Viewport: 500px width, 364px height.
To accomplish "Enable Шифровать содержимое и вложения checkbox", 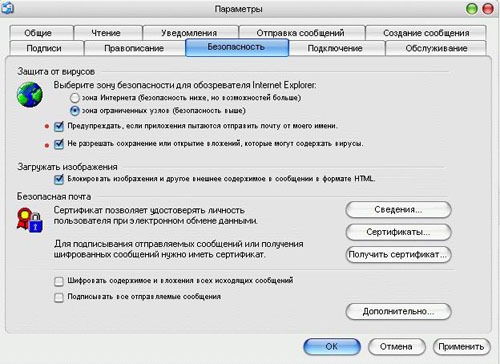I will (x=59, y=281).
